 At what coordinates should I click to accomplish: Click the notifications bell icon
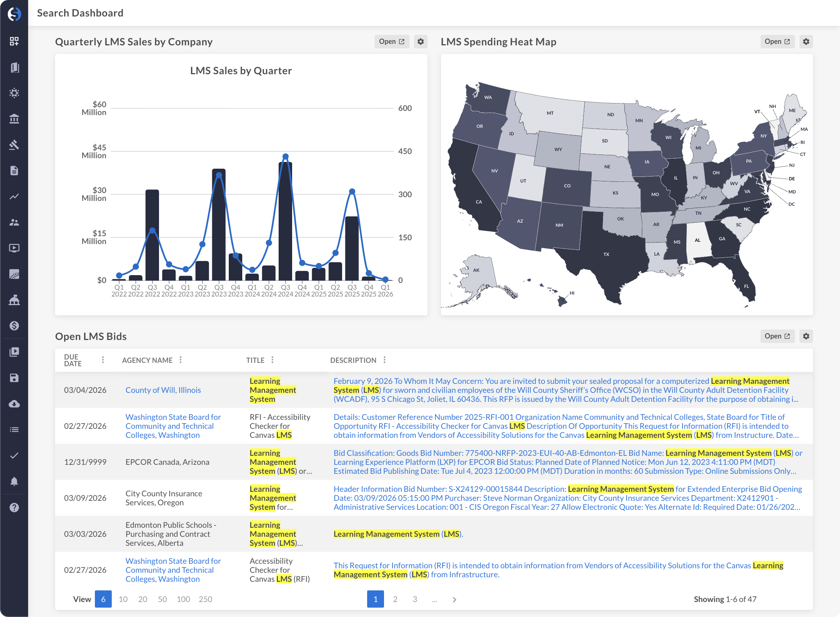pos(14,481)
